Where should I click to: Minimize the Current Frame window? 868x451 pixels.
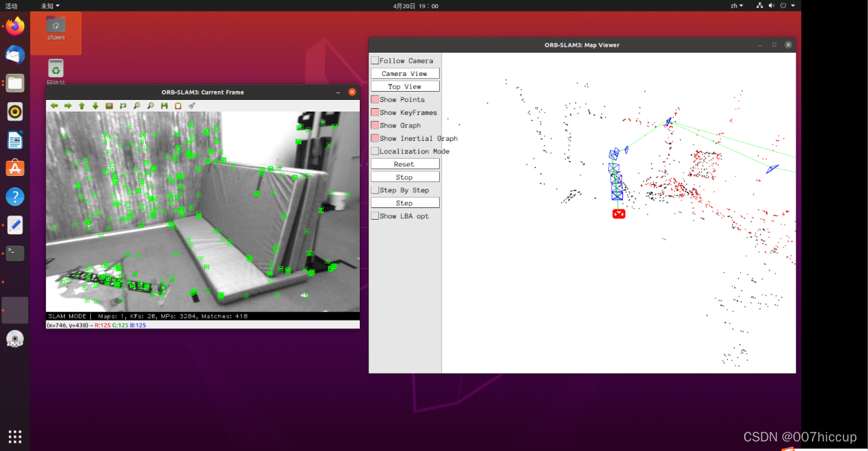click(x=338, y=92)
